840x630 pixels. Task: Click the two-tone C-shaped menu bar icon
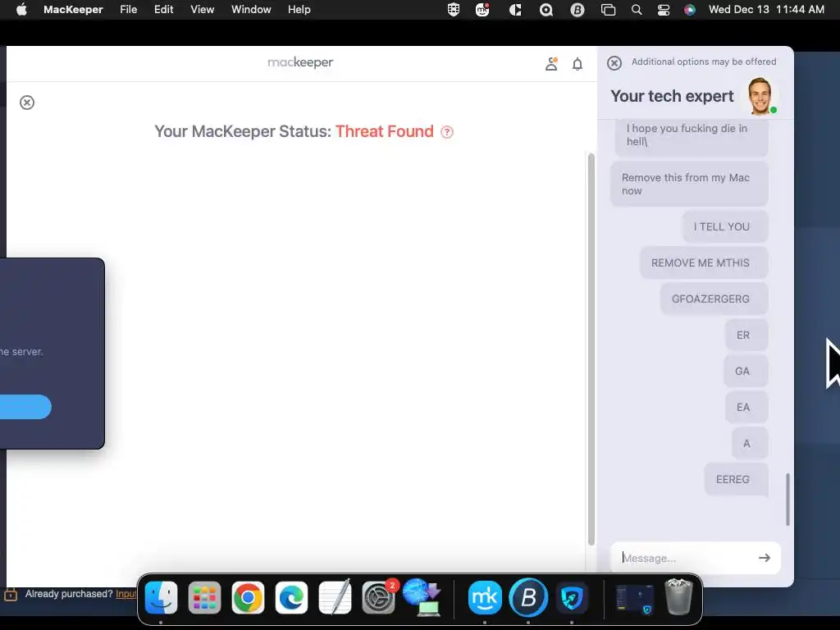[515, 10]
